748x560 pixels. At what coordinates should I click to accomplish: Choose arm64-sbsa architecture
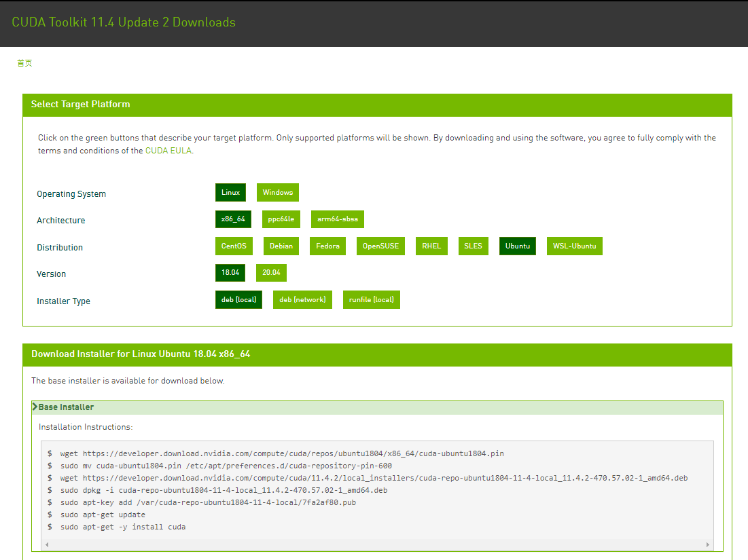click(337, 219)
